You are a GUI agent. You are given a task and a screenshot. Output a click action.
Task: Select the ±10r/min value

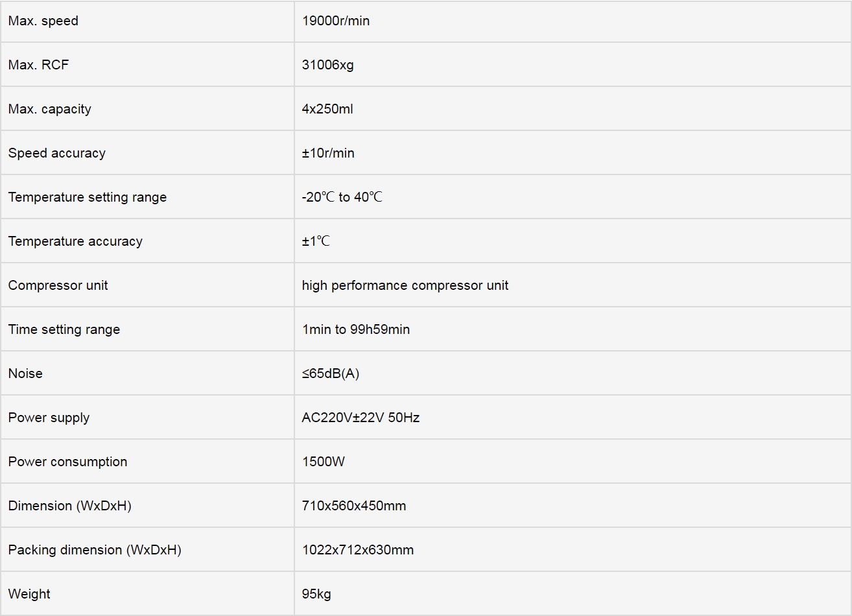click(x=328, y=153)
